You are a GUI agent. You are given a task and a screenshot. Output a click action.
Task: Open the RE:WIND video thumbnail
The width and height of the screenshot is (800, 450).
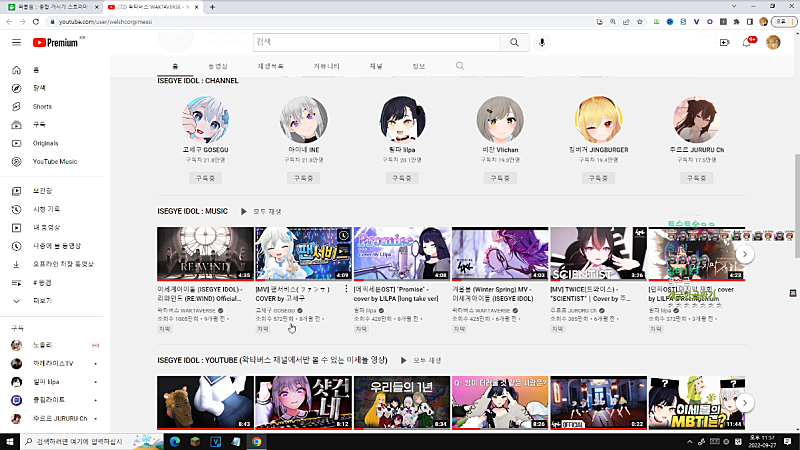(205, 254)
